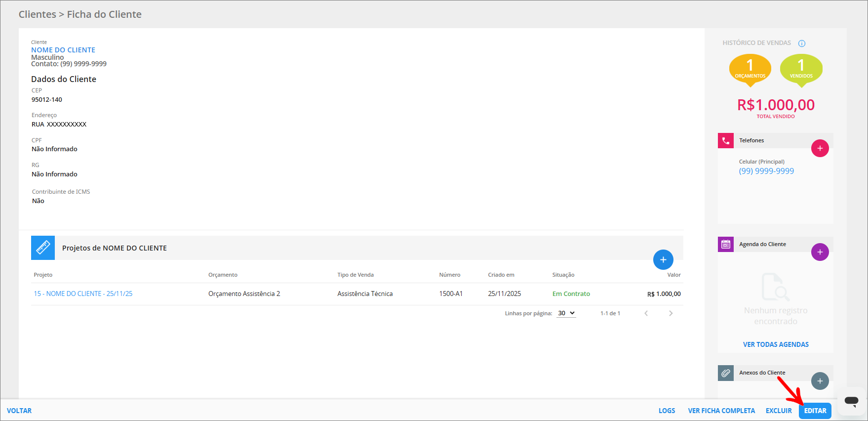
Task: Click the Orçamento Assistência 2 cell
Action: 244,294
